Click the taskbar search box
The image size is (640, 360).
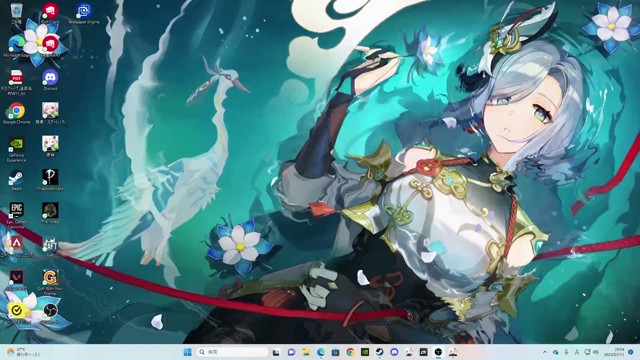point(233,352)
